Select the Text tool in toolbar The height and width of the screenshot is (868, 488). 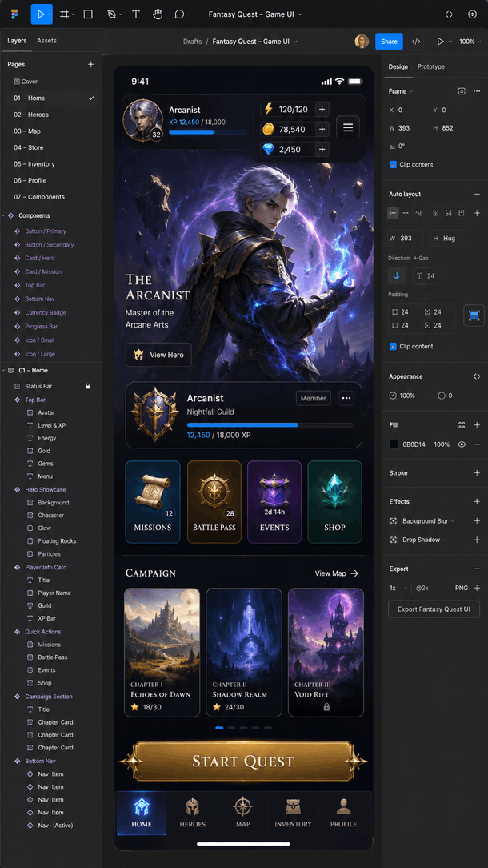pyautogui.click(x=135, y=14)
